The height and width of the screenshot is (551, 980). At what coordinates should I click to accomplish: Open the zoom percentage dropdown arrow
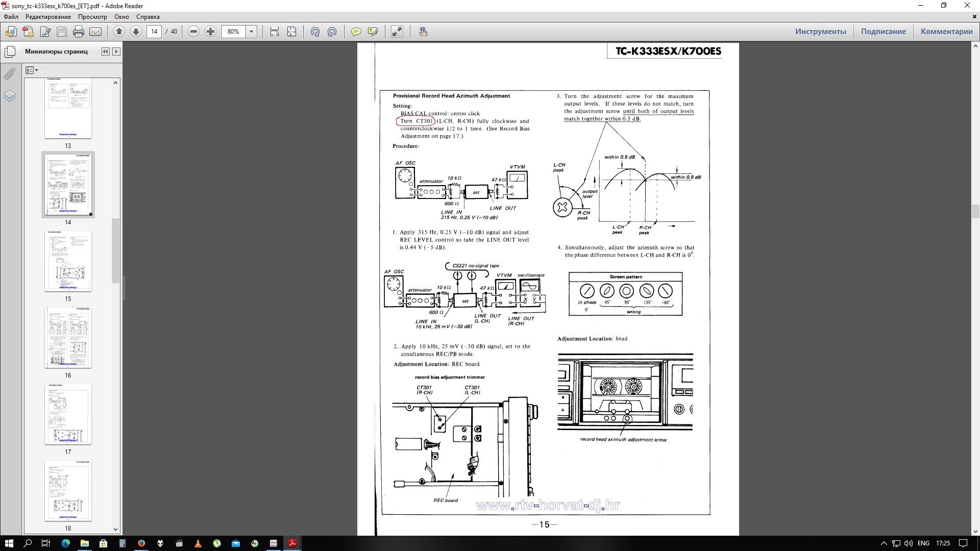(251, 32)
